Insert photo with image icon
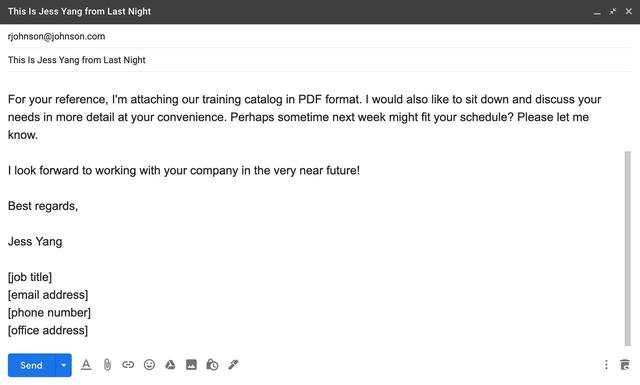 (191, 365)
